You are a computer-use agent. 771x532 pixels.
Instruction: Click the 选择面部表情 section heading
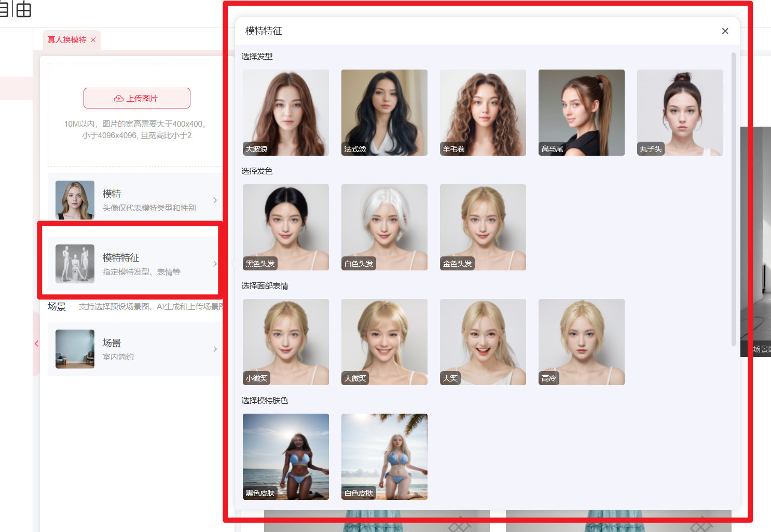(265, 285)
